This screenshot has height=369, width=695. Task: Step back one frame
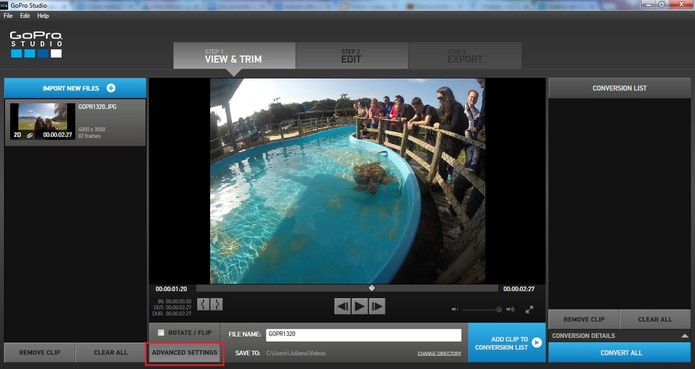(342, 306)
